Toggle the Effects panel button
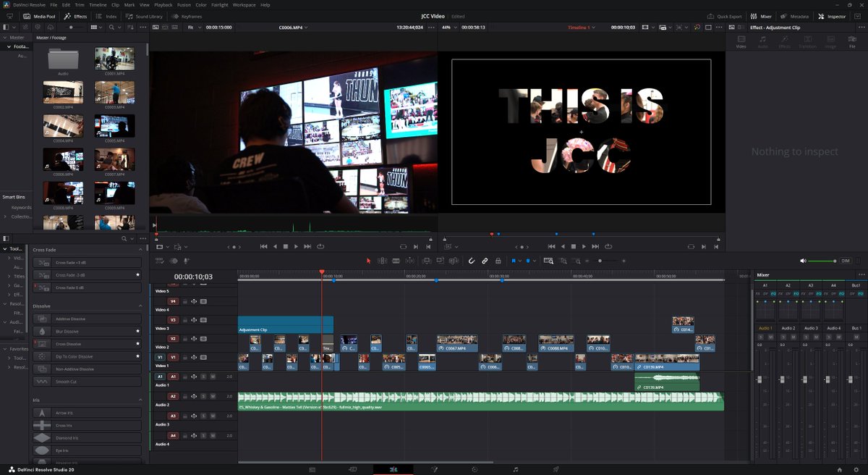 click(75, 16)
